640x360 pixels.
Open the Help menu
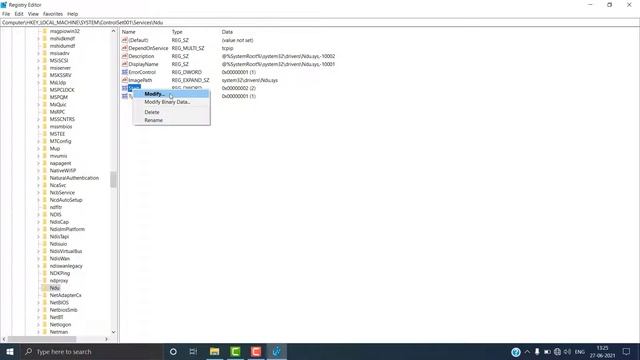pos(73,14)
